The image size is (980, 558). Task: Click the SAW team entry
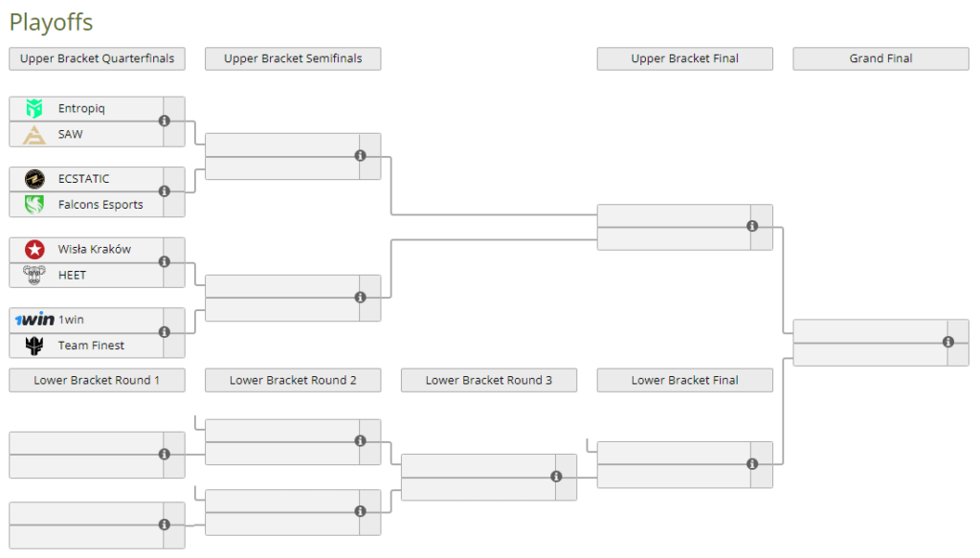pos(86,134)
